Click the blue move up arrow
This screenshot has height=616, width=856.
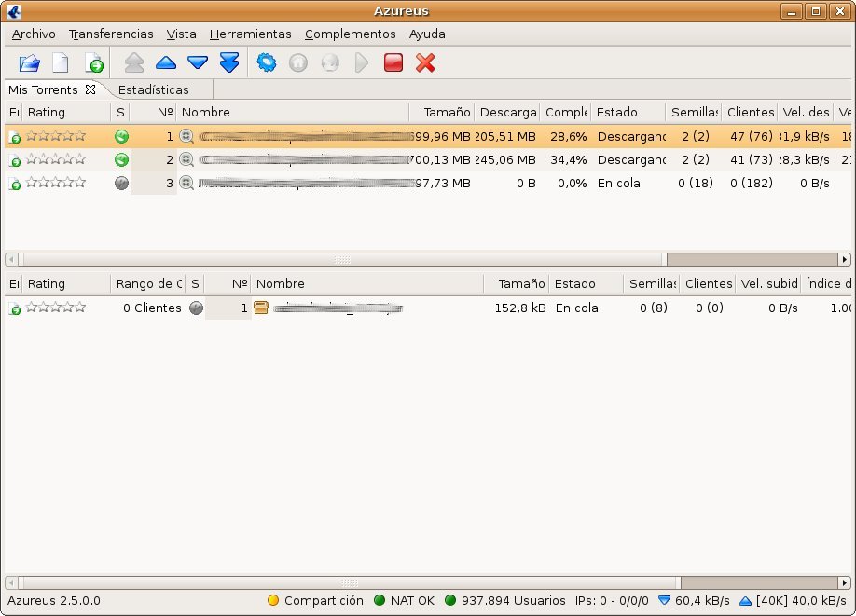(x=166, y=63)
